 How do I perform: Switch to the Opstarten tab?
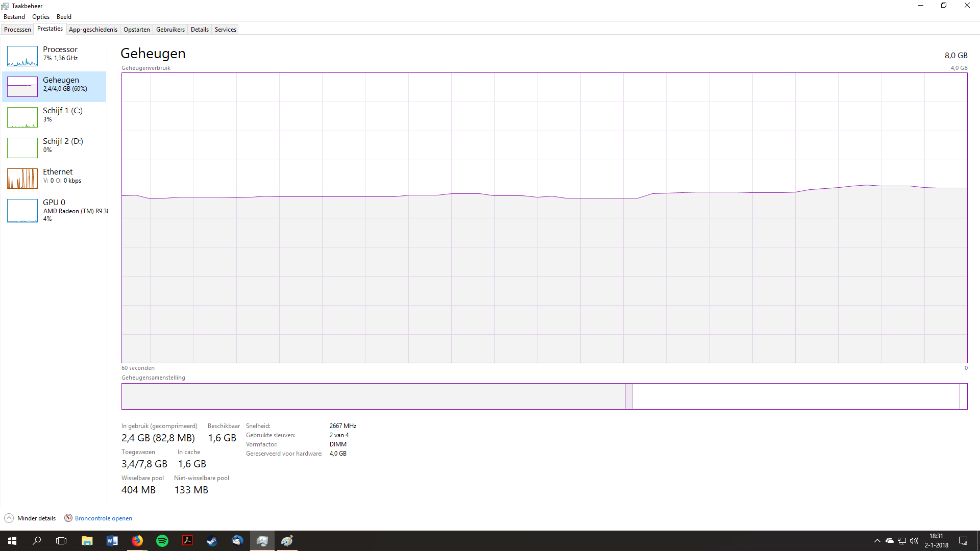137,30
